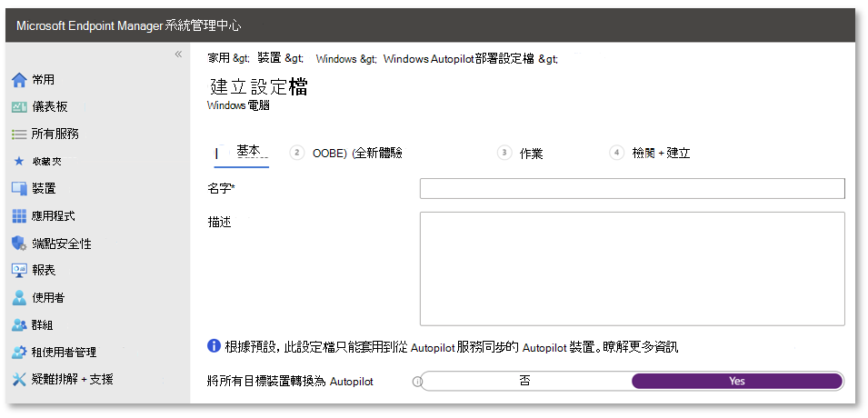Click the 建立設定檔 page heading
The width and height of the screenshot is (868, 418).
(x=258, y=86)
